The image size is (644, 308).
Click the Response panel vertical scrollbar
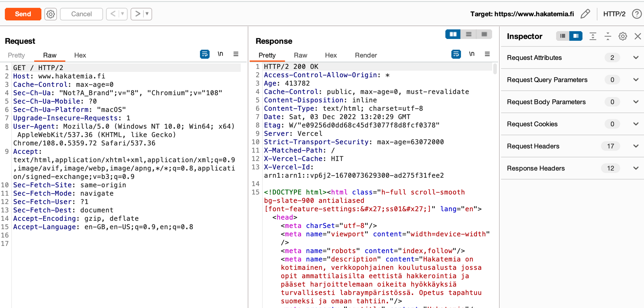click(x=495, y=69)
